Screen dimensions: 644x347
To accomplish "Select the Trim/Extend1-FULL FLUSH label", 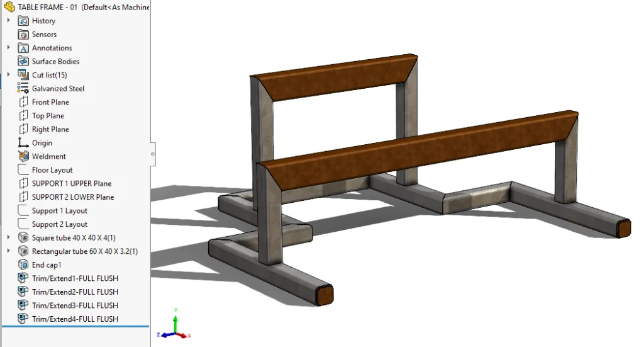I will point(75,278).
